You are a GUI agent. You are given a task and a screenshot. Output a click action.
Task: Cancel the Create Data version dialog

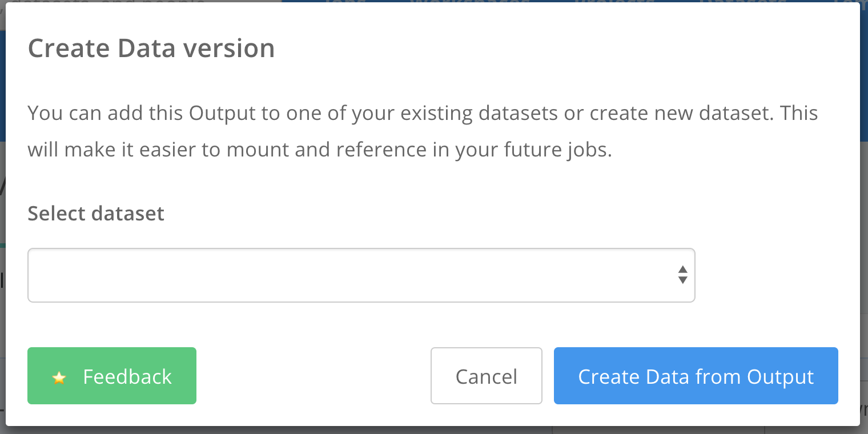pos(486,376)
